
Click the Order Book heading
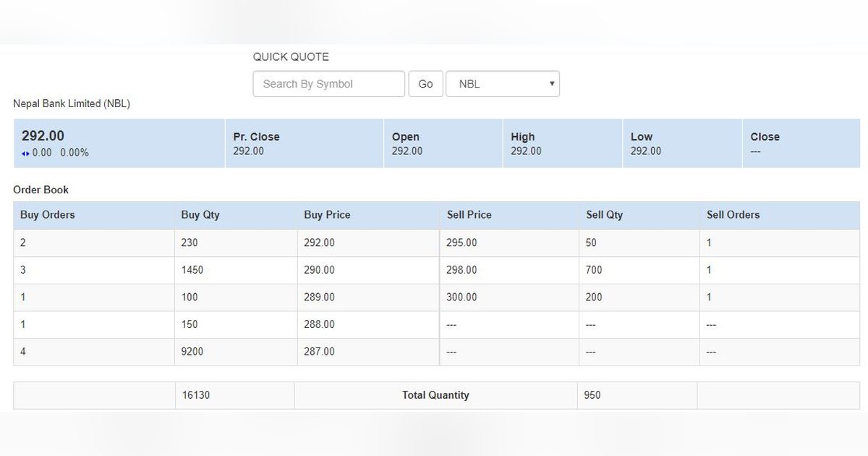coord(41,190)
